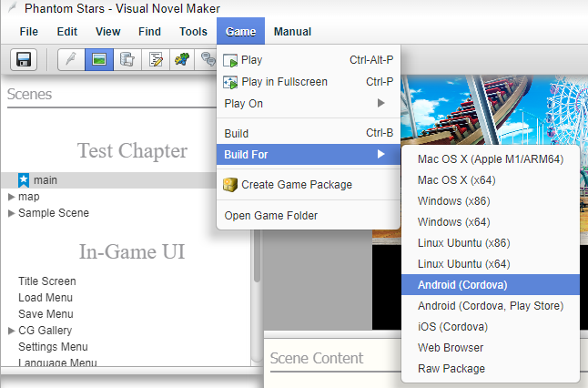588x388 pixels.
Task: Open the Save Menu scene
Action: tap(46, 314)
